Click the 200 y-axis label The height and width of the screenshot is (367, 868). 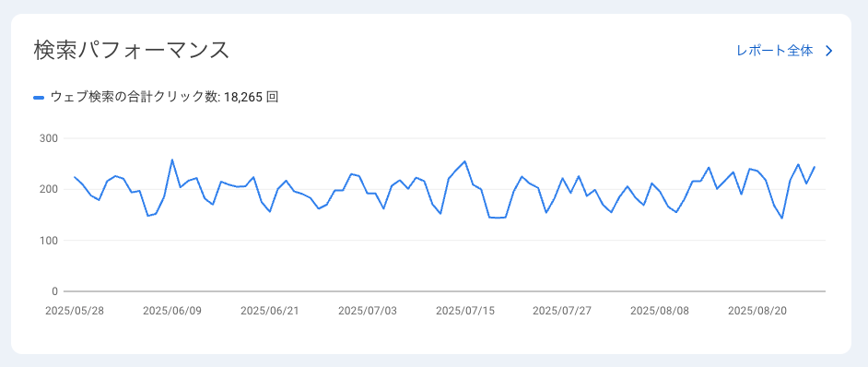(49, 190)
